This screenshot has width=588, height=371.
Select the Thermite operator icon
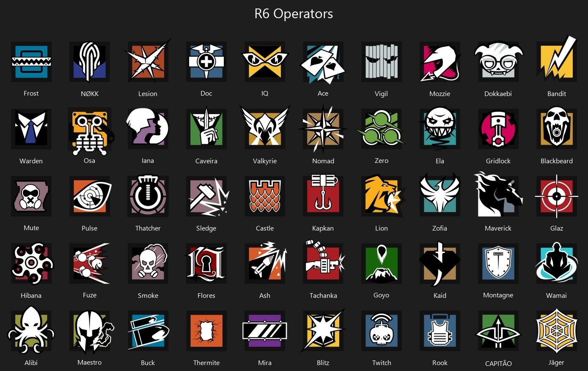coord(206,331)
